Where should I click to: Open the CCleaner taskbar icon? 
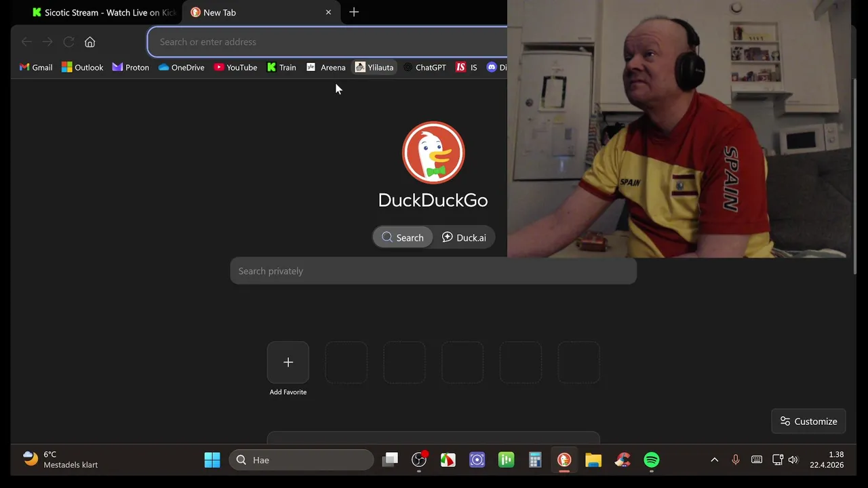[623, 460]
